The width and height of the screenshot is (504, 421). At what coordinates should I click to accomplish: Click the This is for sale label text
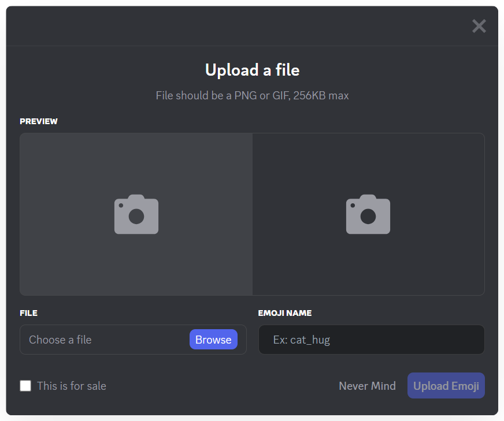(x=72, y=386)
